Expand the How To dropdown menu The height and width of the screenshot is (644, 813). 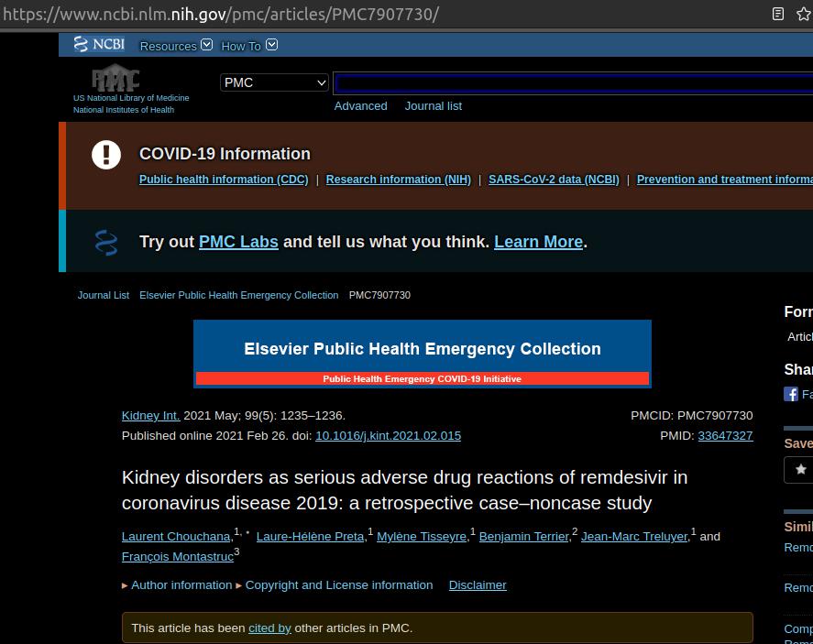[249, 46]
